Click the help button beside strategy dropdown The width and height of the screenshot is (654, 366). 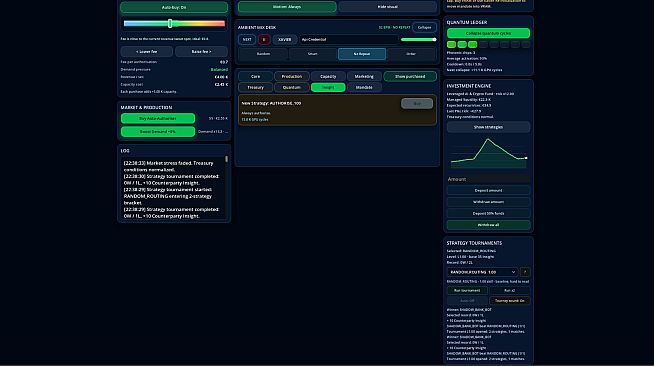point(525,272)
